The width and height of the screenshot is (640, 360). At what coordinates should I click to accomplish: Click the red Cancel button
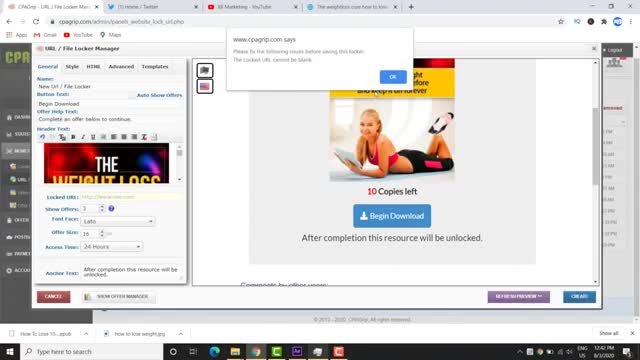pos(53,297)
